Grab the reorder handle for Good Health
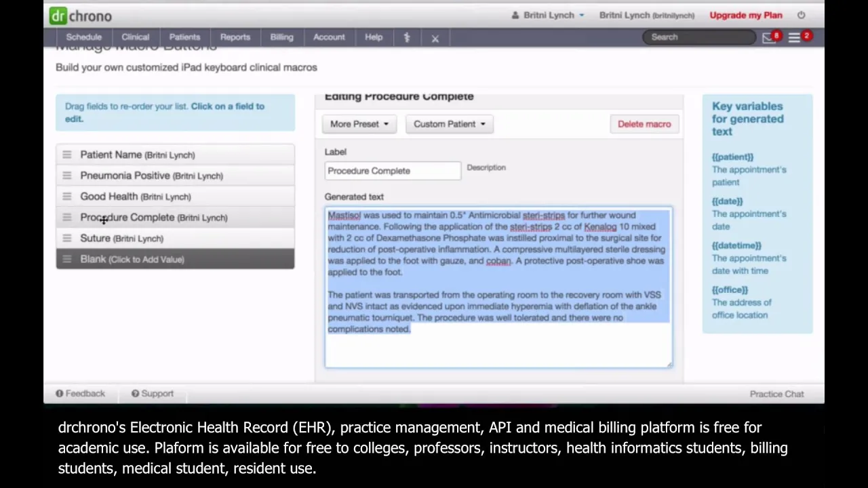The image size is (868, 488). (66, 197)
